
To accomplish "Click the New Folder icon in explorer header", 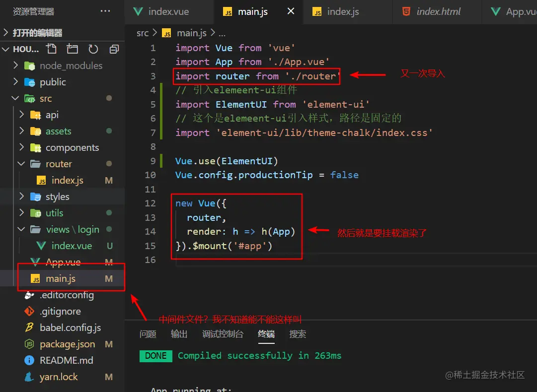I will click(72, 49).
